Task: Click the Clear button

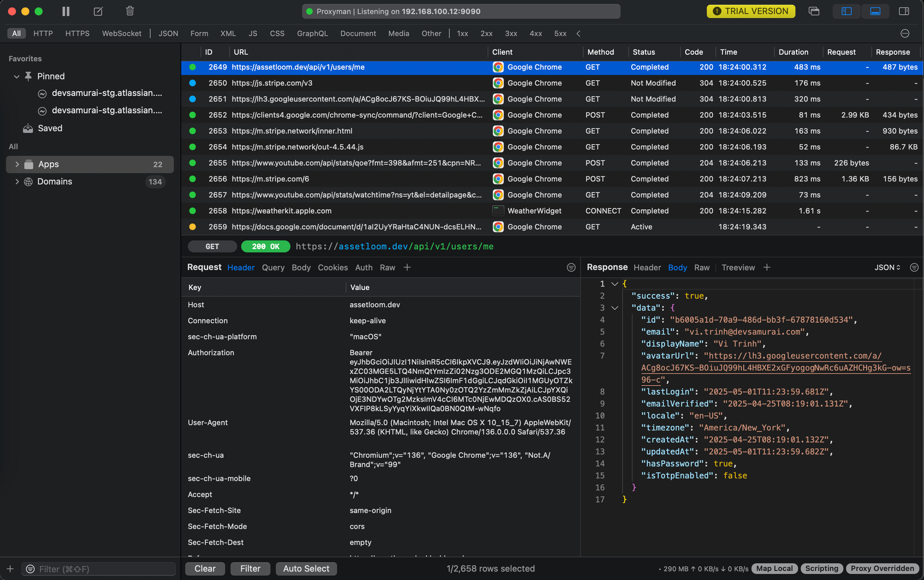Action: (x=205, y=568)
